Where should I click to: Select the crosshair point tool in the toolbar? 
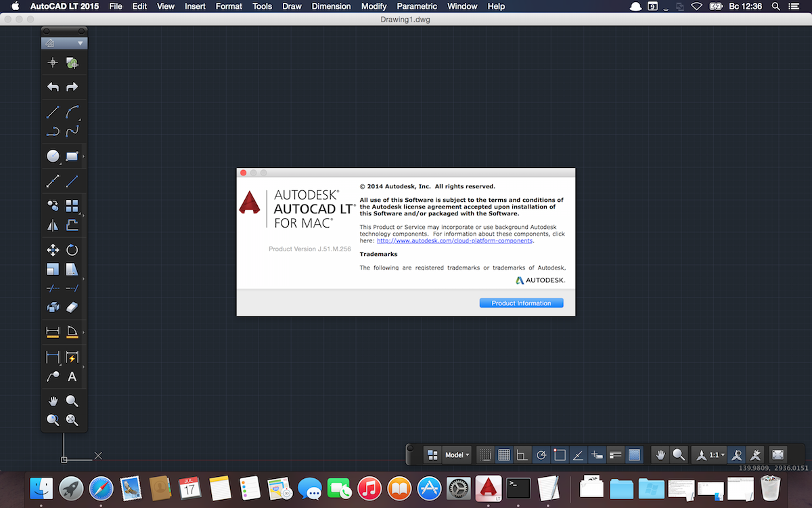click(53, 63)
